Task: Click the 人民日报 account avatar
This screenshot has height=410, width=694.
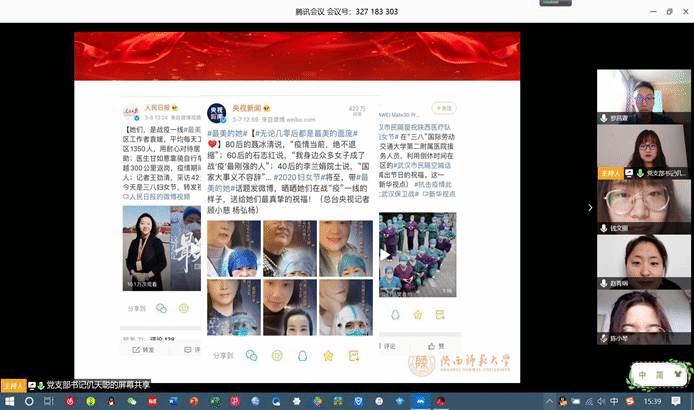Action: pos(131,112)
